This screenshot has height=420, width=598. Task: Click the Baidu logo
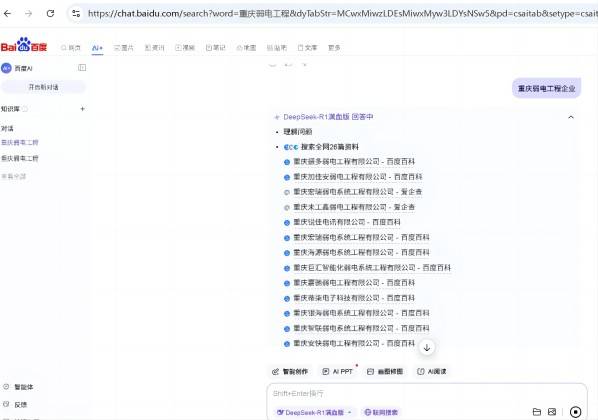coord(24,45)
